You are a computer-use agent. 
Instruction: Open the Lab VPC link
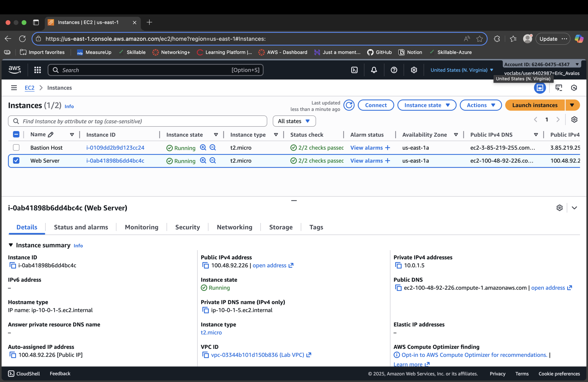coord(257,355)
